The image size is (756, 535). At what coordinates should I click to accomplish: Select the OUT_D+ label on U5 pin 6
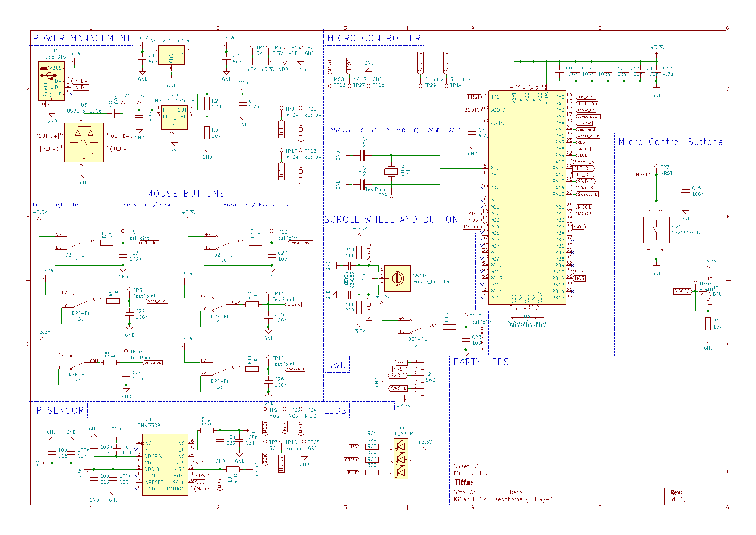coord(48,136)
